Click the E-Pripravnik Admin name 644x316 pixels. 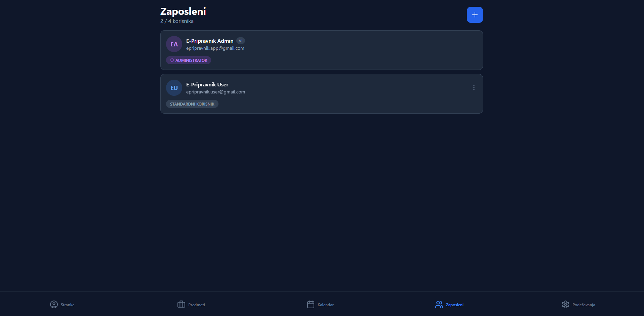pyautogui.click(x=210, y=41)
